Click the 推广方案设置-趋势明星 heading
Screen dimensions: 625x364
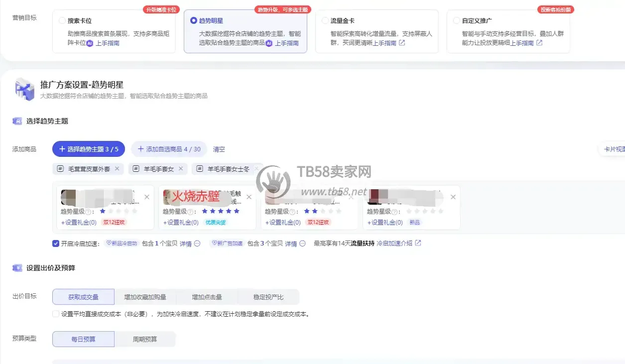82,85
